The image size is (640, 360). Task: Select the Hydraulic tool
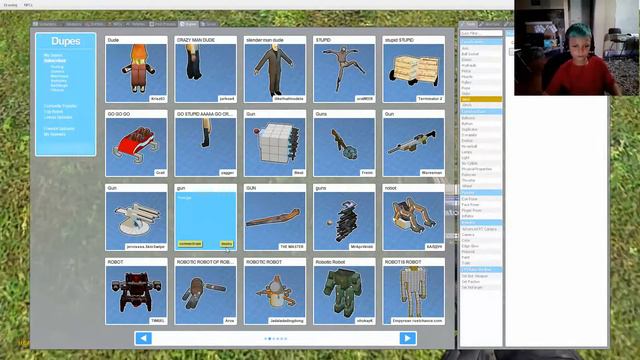click(481, 65)
